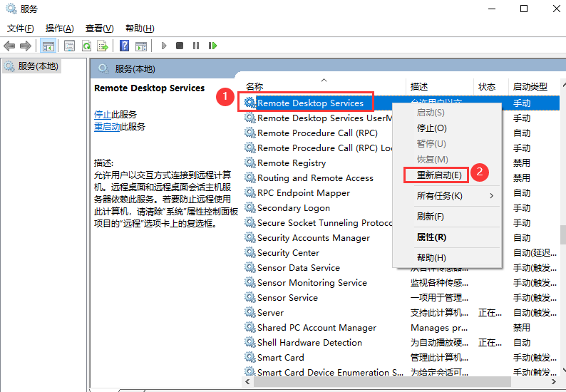Select Security Accounts Manager service
566x392 pixels.
314,238
